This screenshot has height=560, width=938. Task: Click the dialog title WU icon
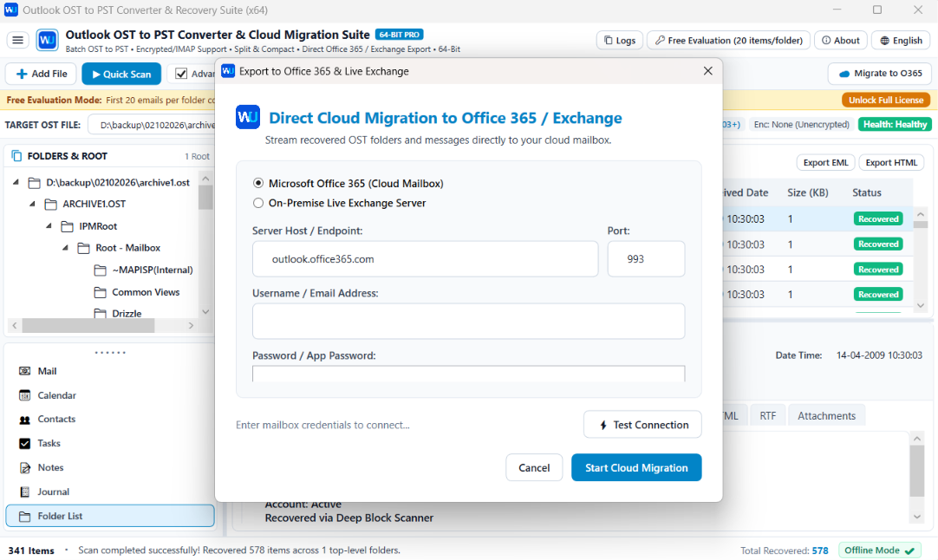tap(228, 71)
